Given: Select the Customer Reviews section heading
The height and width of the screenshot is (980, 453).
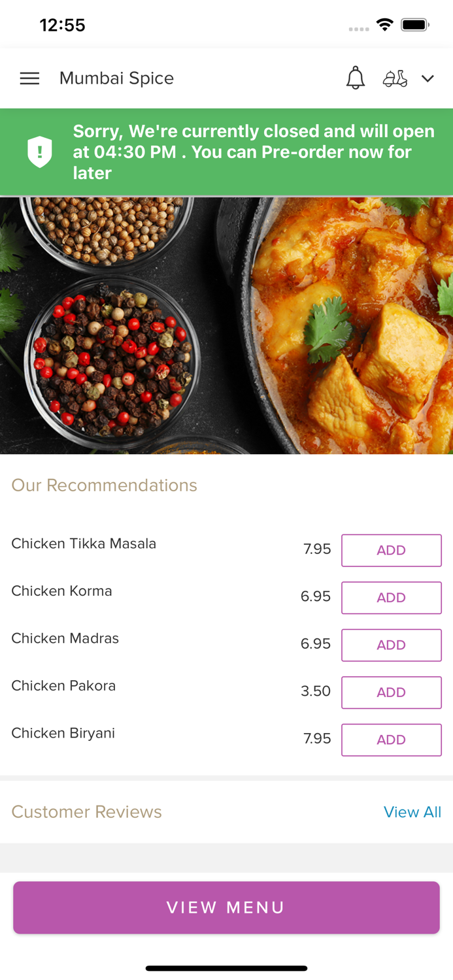Looking at the screenshot, I should point(86,812).
